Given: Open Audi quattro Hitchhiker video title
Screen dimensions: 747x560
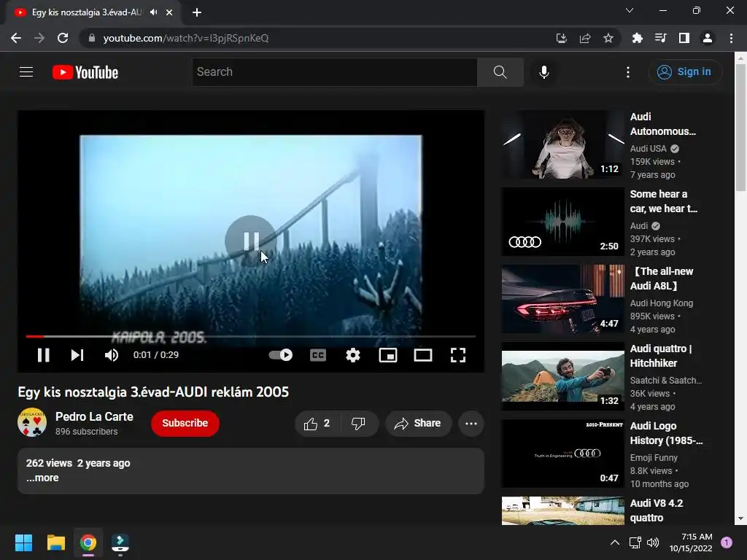Looking at the screenshot, I should [660, 356].
